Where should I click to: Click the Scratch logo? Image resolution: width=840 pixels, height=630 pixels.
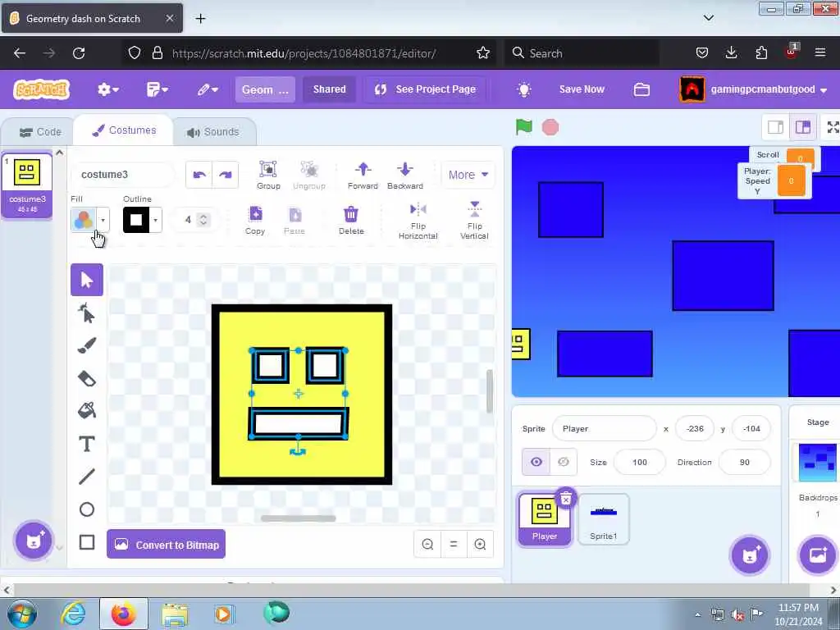pyautogui.click(x=41, y=89)
